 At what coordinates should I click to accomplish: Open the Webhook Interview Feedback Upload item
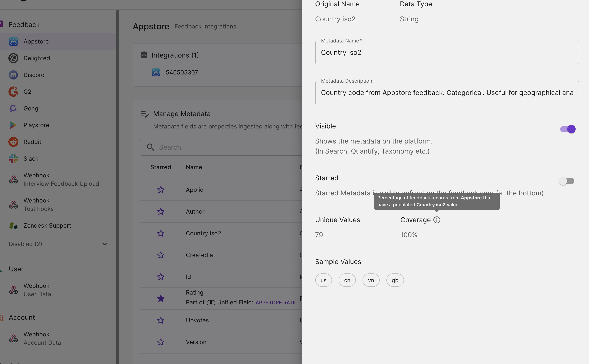61,179
